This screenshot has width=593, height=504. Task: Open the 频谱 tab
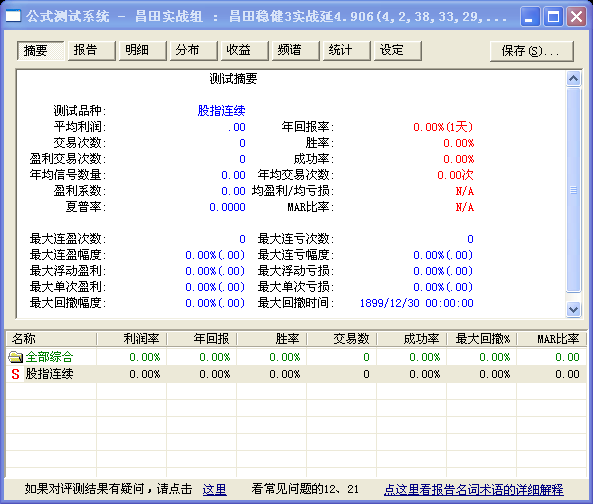295,50
